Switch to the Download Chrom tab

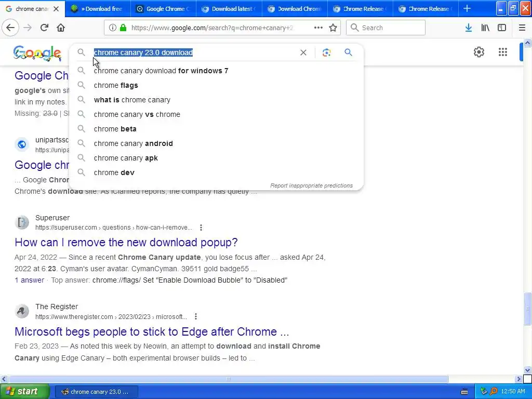(295, 9)
